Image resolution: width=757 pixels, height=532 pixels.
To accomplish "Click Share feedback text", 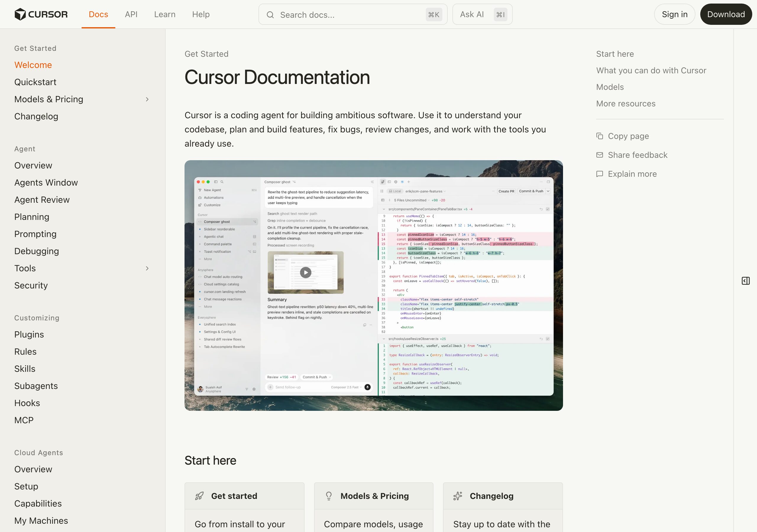I will [x=638, y=155].
